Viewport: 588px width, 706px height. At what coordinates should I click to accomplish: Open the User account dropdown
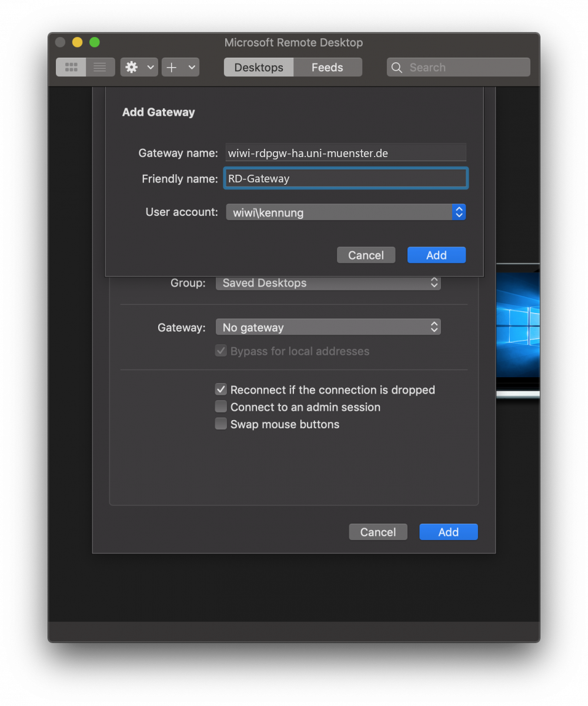tap(346, 212)
